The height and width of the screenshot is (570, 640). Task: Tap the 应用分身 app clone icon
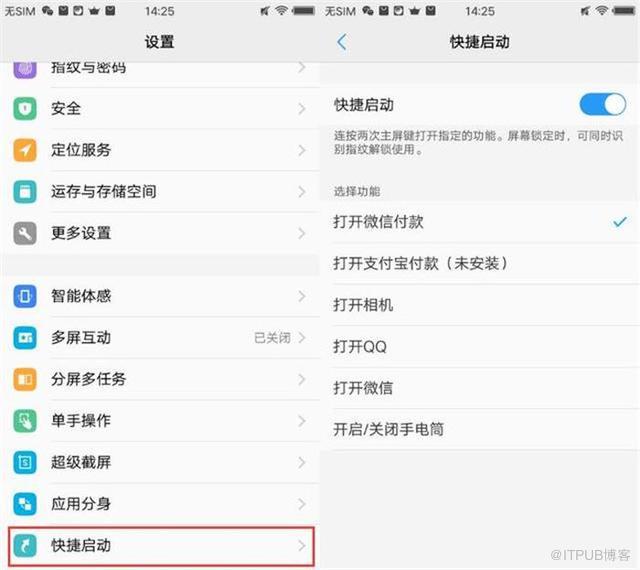coord(25,504)
